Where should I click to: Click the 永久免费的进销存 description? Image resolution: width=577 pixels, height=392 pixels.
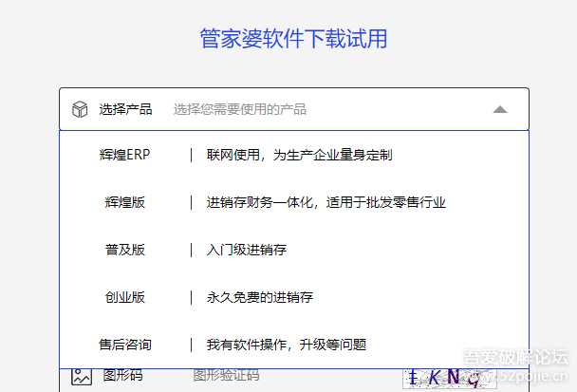259,297
